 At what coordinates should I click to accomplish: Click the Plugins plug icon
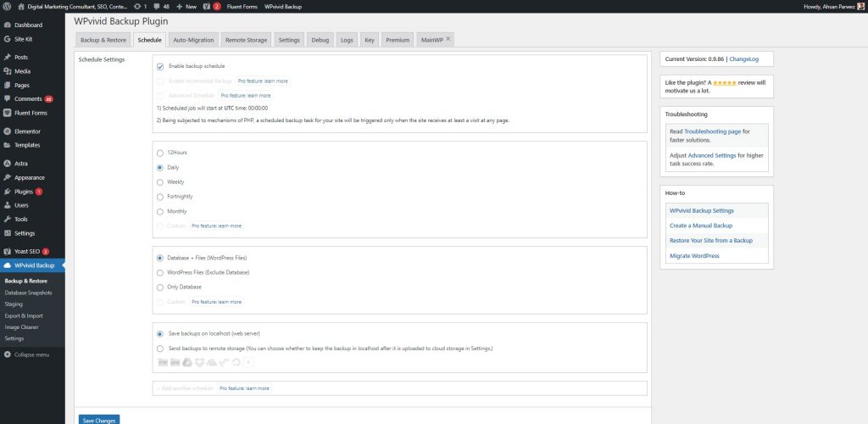click(x=7, y=192)
